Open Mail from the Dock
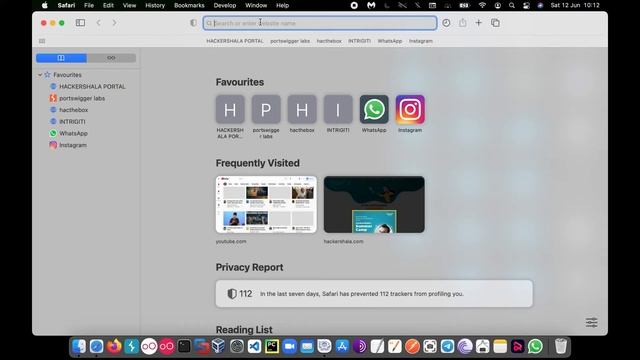Screen dimensions: 640x360 pos(307,347)
